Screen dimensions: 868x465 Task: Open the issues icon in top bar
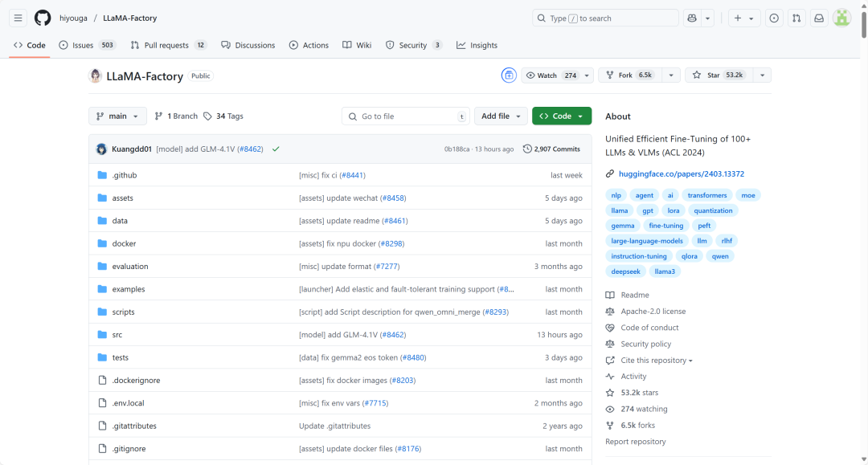click(x=774, y=18)
